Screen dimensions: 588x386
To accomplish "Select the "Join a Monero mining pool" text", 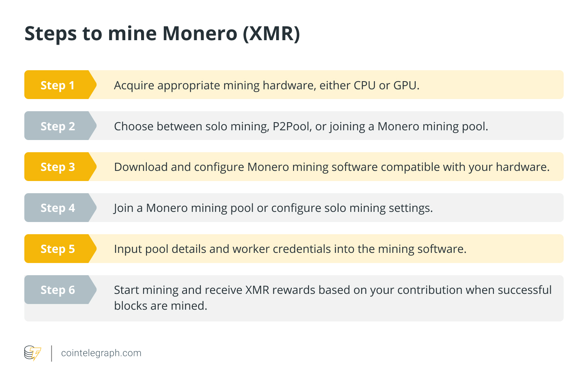I will pos(184,208).
